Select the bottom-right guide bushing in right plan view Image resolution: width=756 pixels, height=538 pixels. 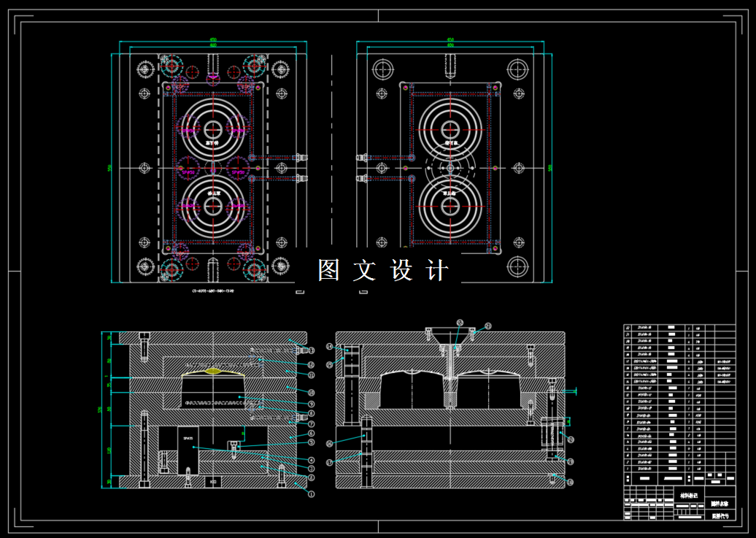click(x=517, y=266)
